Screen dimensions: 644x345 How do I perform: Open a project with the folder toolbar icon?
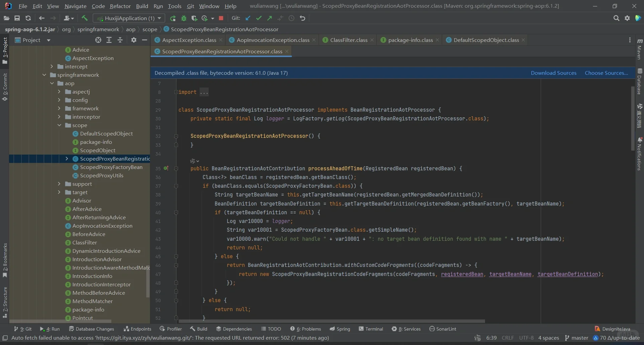click(6, 18)
